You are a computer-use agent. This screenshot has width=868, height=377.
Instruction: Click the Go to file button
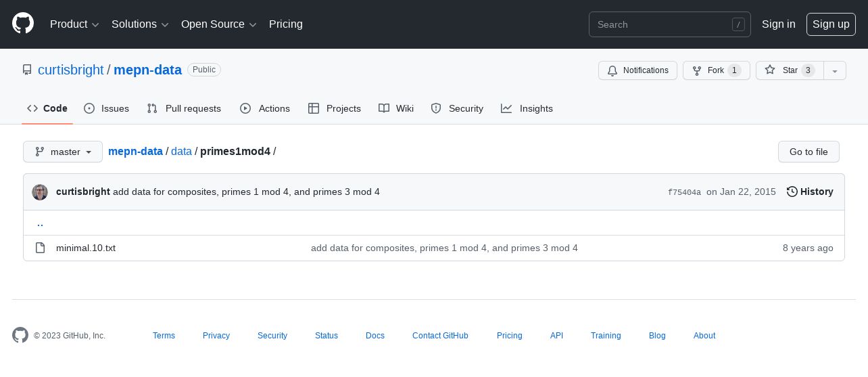(x=809, y=152)
